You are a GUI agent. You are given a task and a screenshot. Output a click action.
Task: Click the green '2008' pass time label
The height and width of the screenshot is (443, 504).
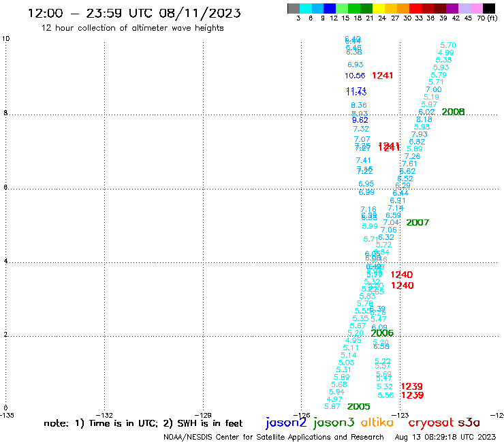tap(453, 112)
